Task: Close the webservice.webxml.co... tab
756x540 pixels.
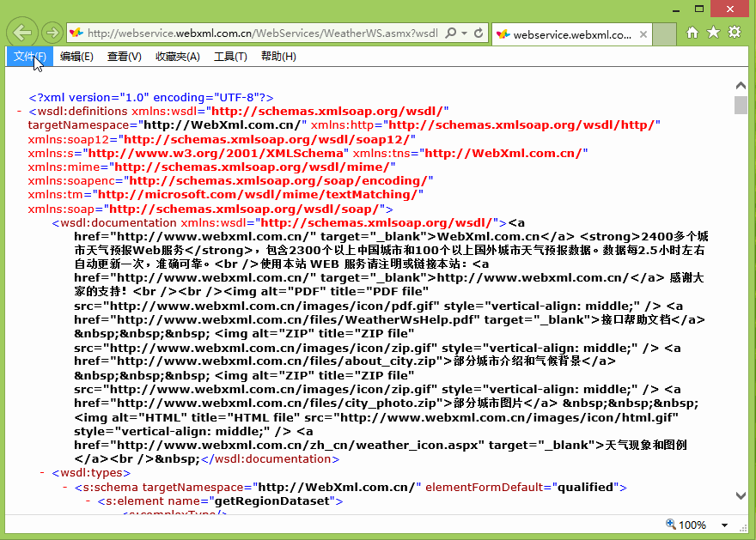Action: tap(643, 34)
